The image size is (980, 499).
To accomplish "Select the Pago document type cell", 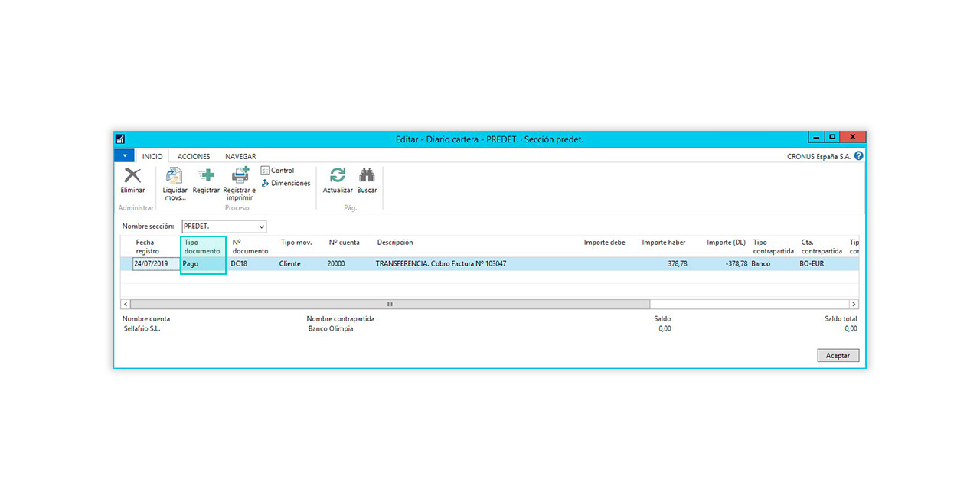I will pos(203,264).
